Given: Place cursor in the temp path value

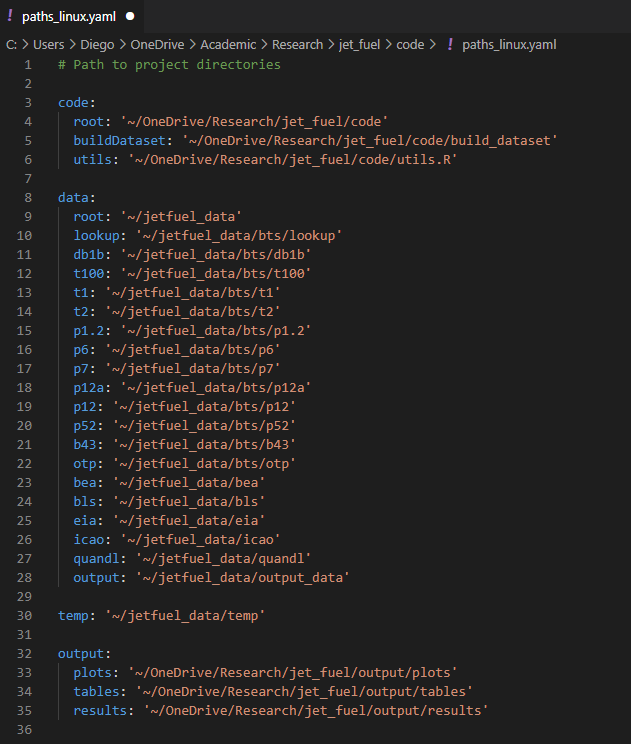Looking at the screenshot, I should (x=185, y=615).
